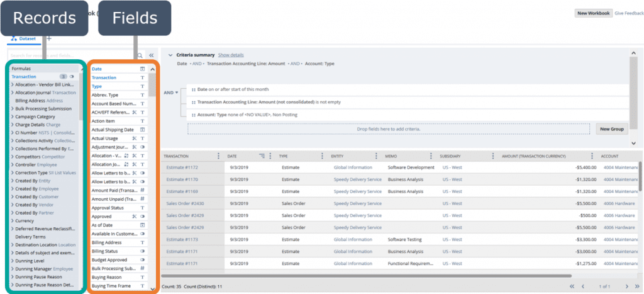Open the AND operator dropdown
The image size is (644, 294).
point(171,93)
